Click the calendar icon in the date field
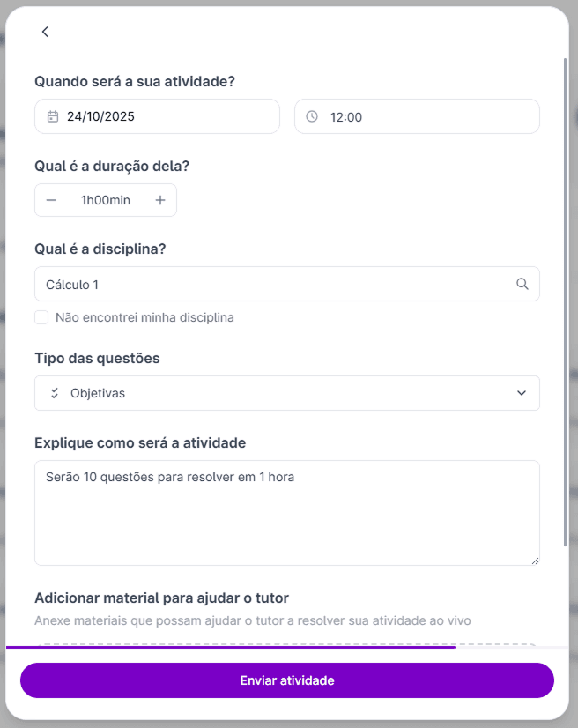The width and height of the screenshot is (578, 728). tap(53, 115)
